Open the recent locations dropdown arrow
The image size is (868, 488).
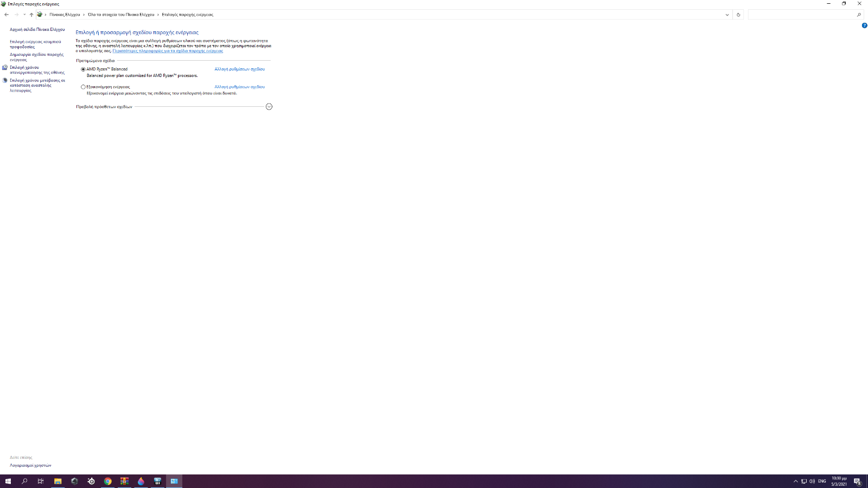[x=24, y=15]
